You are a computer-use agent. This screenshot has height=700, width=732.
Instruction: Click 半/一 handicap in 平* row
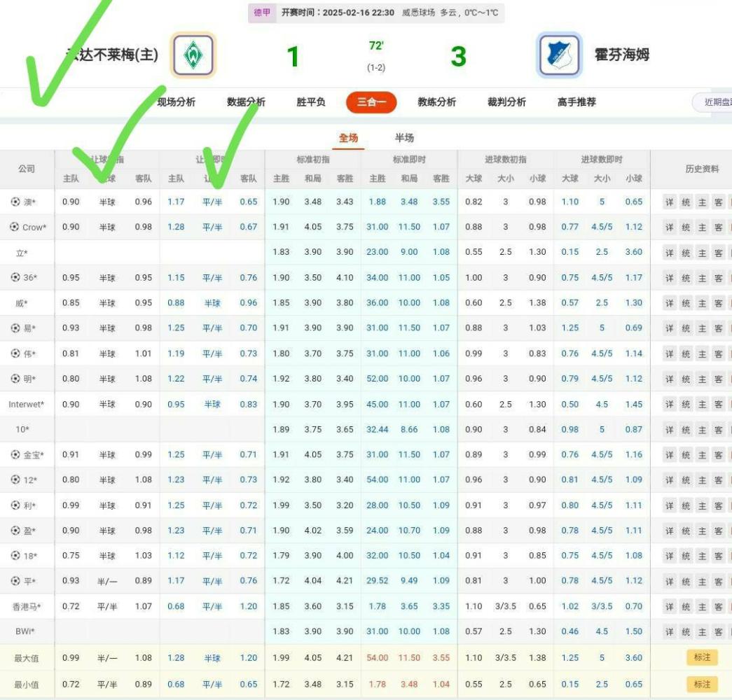coord(107,581)
